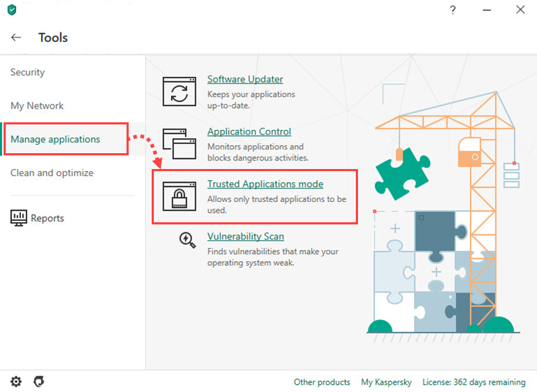Click the 'Finds vulnerabilities' description text

click(272, 257)
